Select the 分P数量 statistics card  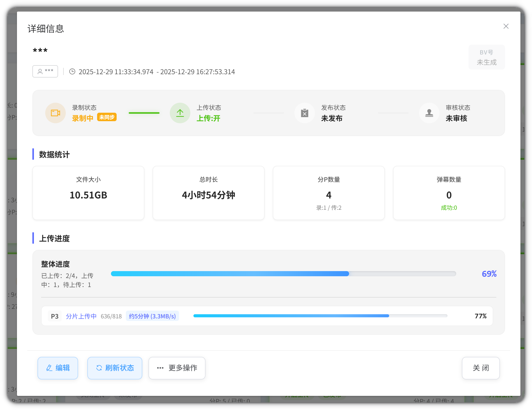(329, 193)
